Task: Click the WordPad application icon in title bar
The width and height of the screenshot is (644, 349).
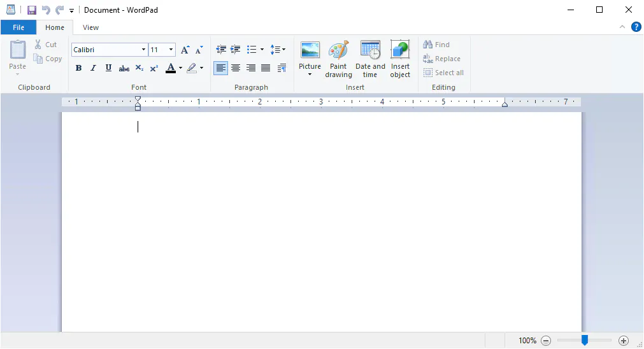Action: tap(11, 10)
